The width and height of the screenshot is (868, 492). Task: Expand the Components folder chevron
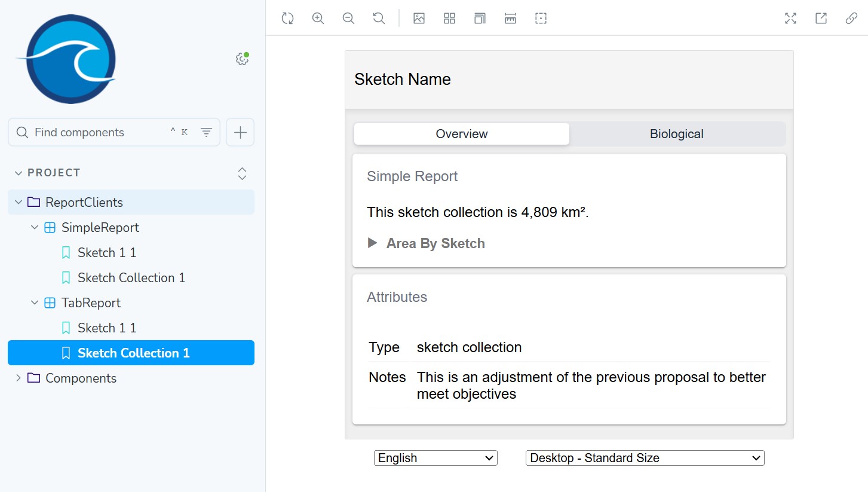[19, 378]
